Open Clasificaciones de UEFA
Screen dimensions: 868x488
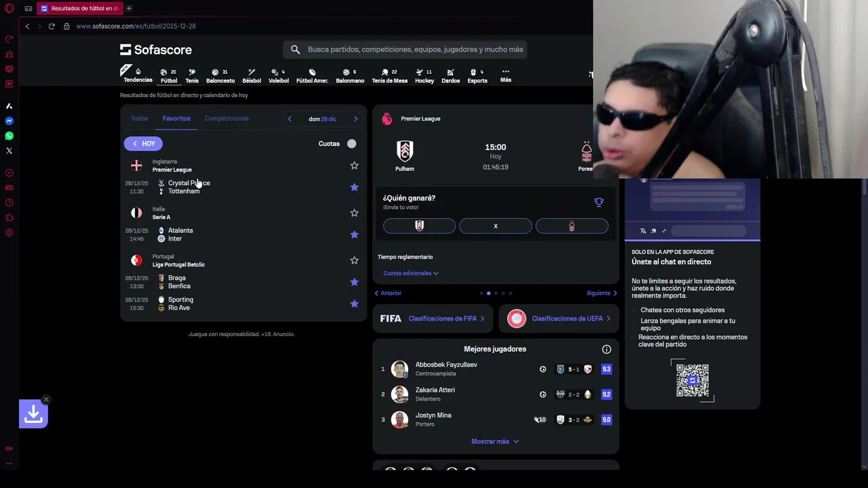pyautogui.click(x=559, y=319)
